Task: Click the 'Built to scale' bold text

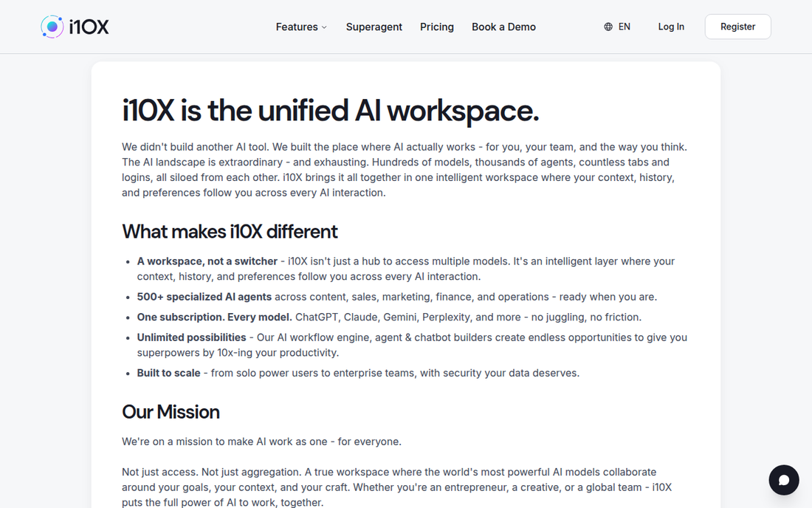Action: (x=168, y=374)
